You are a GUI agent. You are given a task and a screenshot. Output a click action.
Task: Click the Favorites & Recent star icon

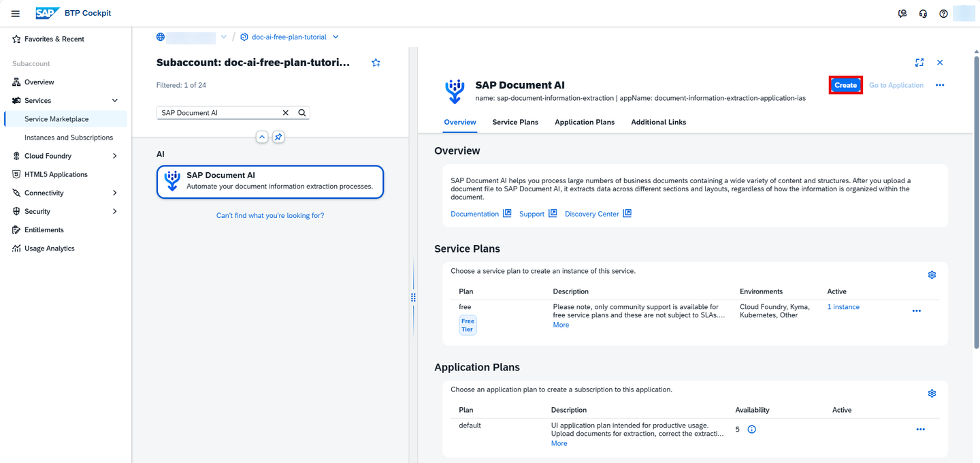click(x=16, y=39)
